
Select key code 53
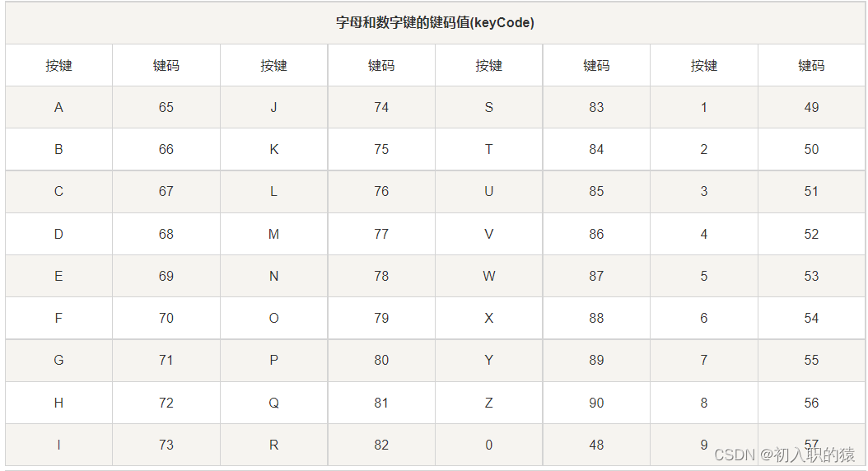tap(811, 276)
